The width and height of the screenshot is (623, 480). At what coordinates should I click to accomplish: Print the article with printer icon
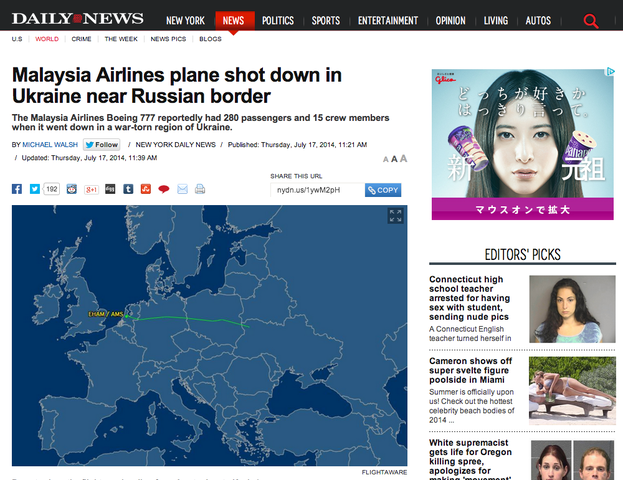(200, 189)
